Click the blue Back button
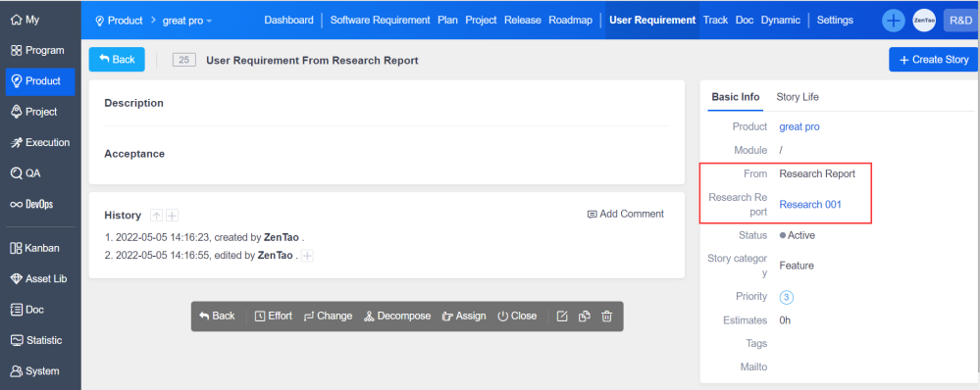The width and height of the screenshot is (980, 390). (117, 59)
